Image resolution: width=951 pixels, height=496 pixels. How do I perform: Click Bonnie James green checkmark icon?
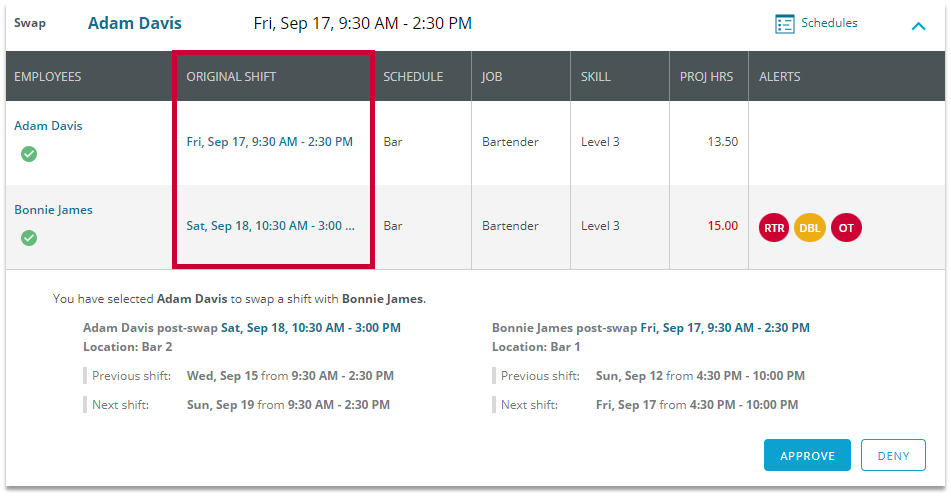(29, 238)
